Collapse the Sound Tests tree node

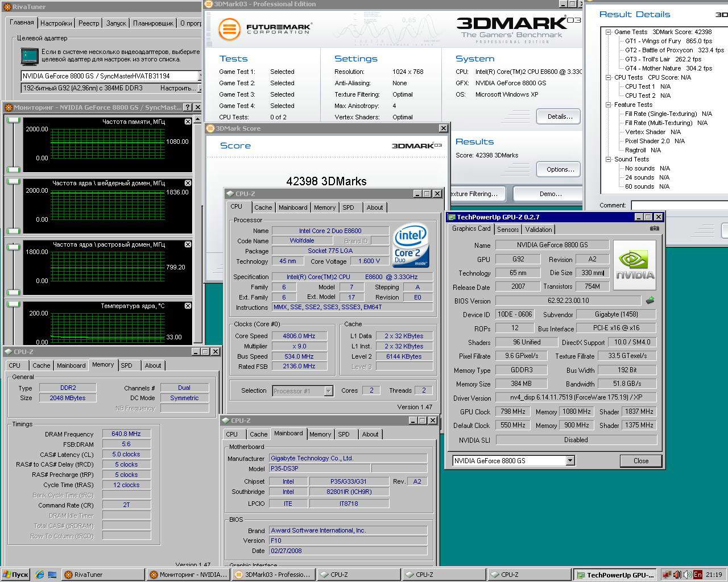click(608, 159)
